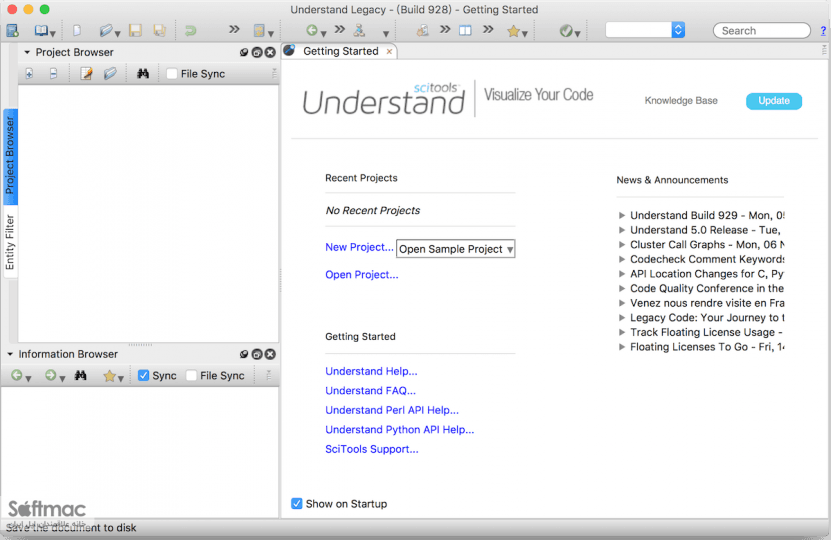Expand Codecheck Comment Keywords news item
The image size is (831, 540).
pyautogui.click(x=622, y=260)
